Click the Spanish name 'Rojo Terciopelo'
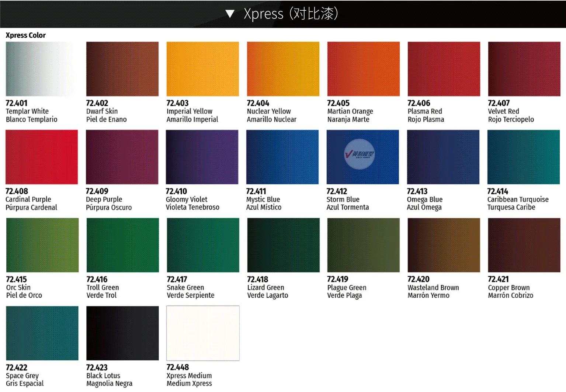 coord(511,119)
